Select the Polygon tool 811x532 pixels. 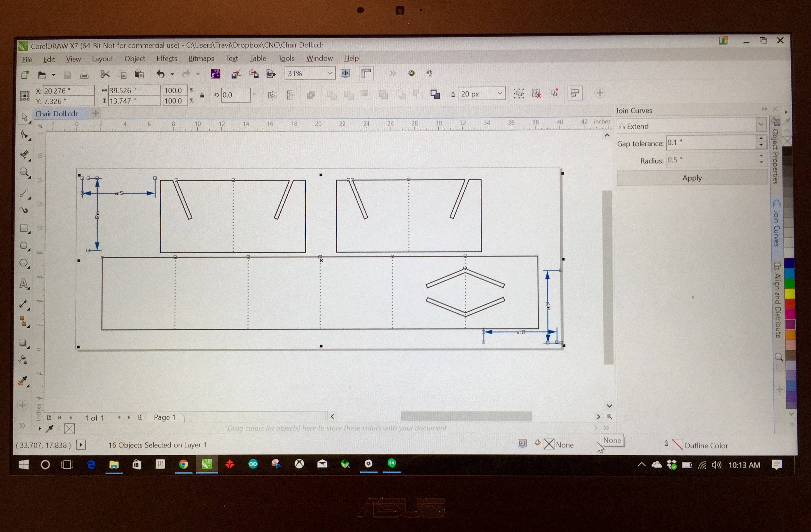[24, 263]
